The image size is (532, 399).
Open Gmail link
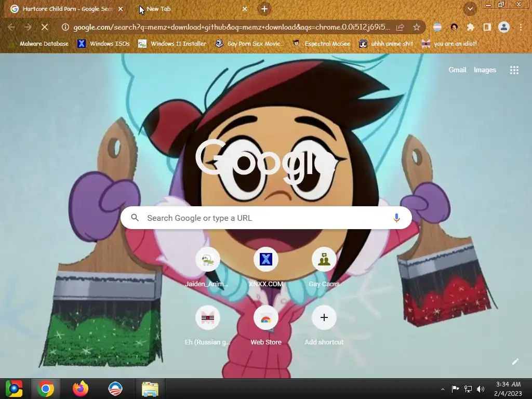point(457,70)
